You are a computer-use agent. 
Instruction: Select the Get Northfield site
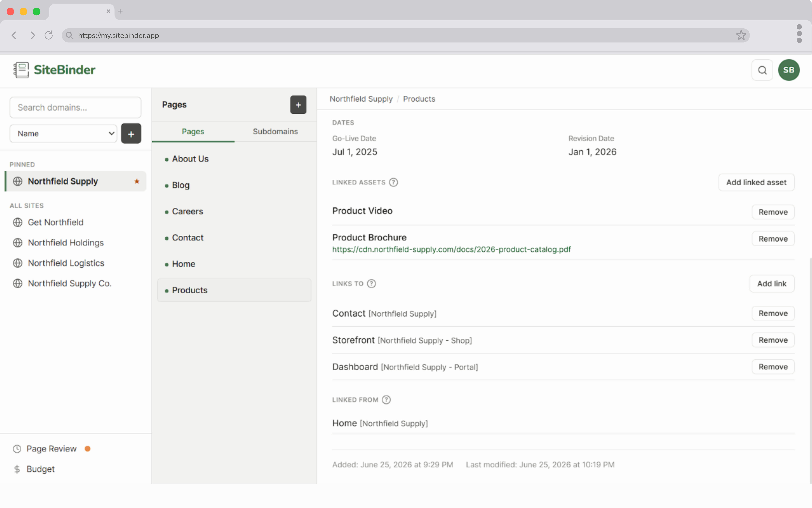(x=76, y=222)
